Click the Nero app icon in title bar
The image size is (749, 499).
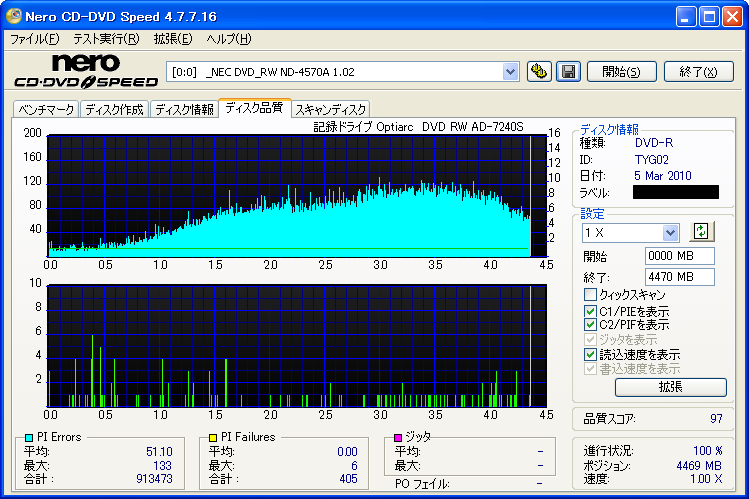(13, 16)
